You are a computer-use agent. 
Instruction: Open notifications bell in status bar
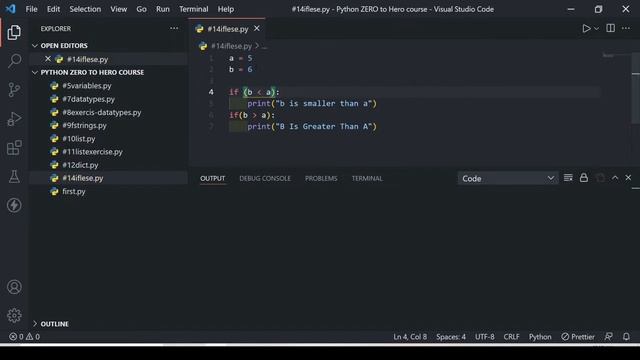(626, 337)
